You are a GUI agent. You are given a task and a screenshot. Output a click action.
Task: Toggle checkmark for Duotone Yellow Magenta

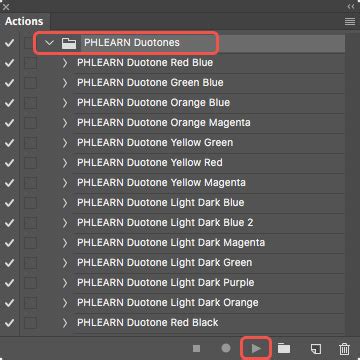pos(10,183)
